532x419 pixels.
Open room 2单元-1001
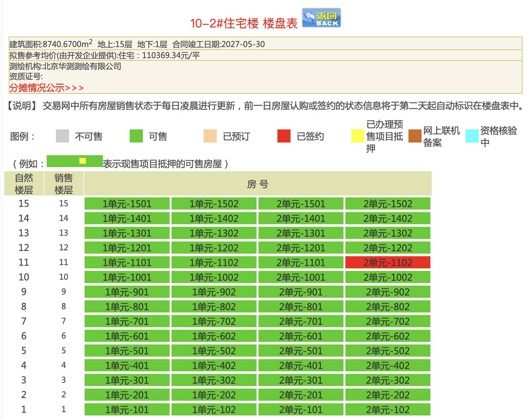[301, 277]
